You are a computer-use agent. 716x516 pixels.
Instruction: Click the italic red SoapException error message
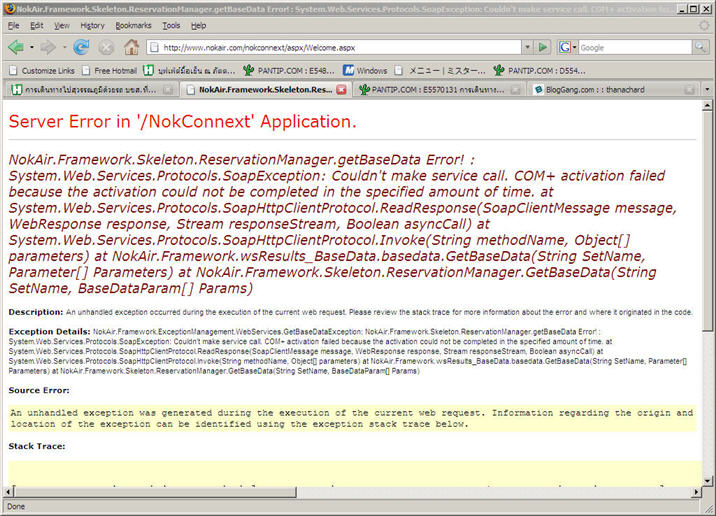tap(342, 224)
